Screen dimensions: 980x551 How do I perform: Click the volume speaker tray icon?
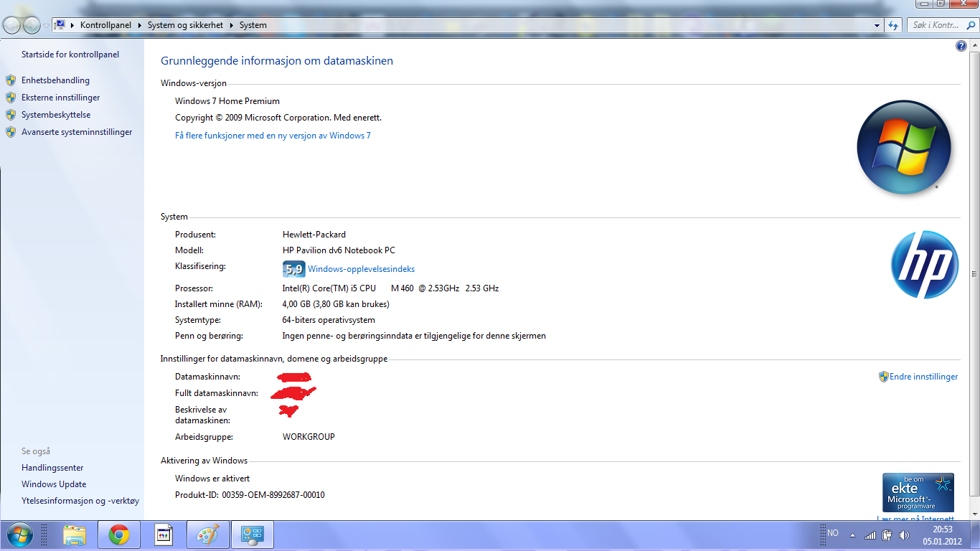[904, 534]
